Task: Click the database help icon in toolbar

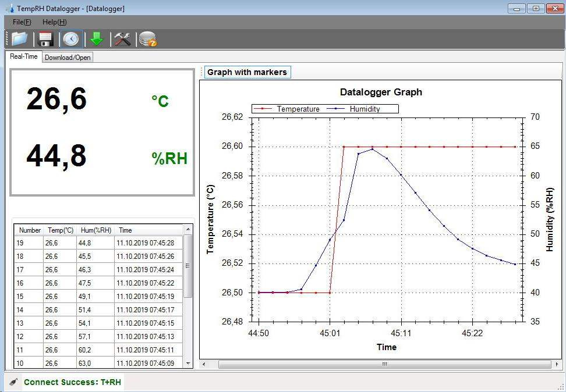Action: pos(148,39)
